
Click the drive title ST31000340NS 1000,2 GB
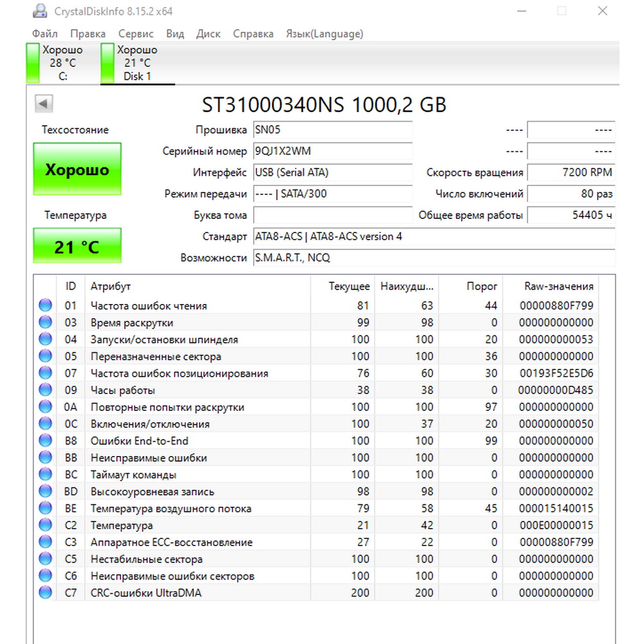324,105
